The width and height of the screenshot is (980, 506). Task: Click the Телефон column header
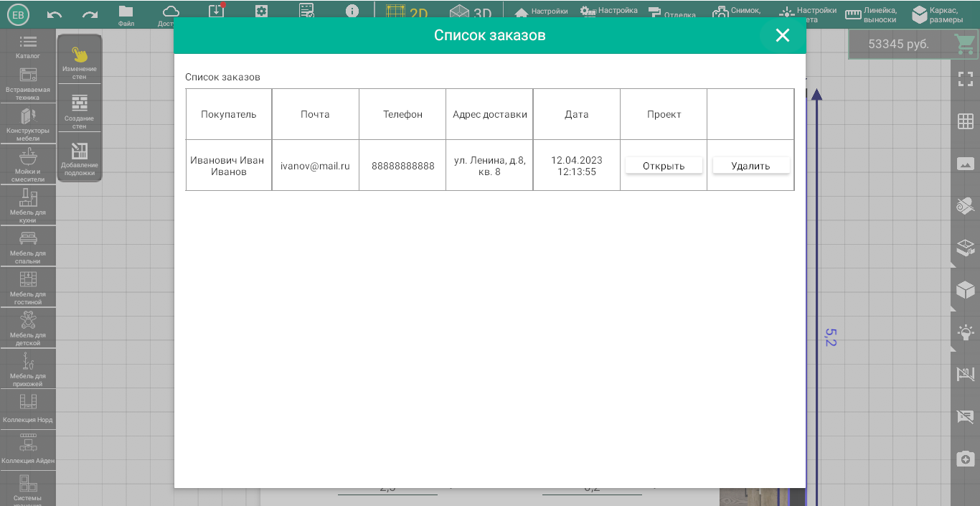click(x=403, y=114)
